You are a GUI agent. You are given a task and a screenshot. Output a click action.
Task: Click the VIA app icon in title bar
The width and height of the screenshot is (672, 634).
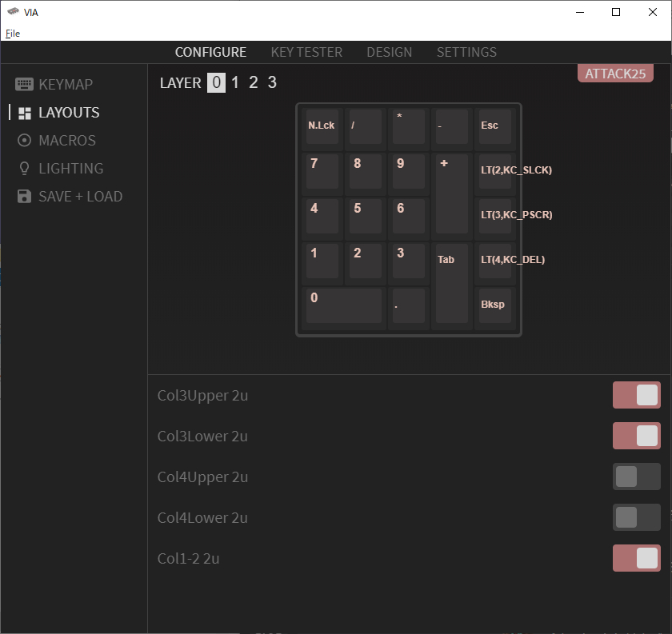pos(13,11)
